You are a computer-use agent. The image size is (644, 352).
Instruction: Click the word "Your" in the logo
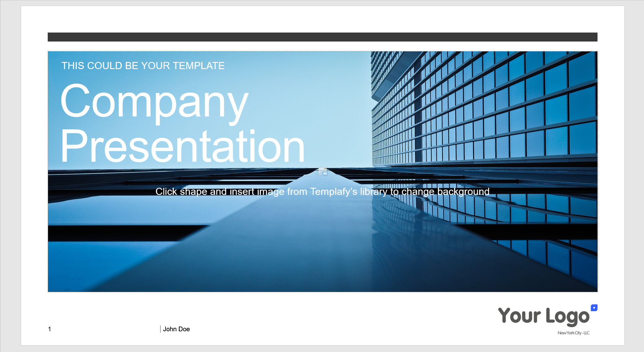pos(519,315)
